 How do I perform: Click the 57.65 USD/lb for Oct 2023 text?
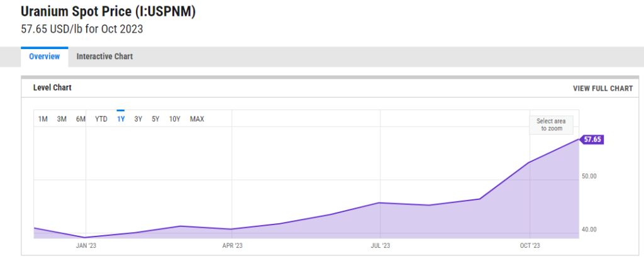(82, 30)
